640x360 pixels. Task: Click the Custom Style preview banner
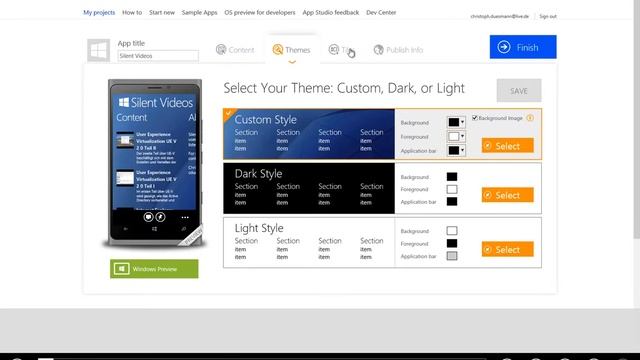(x=309, y=134)
